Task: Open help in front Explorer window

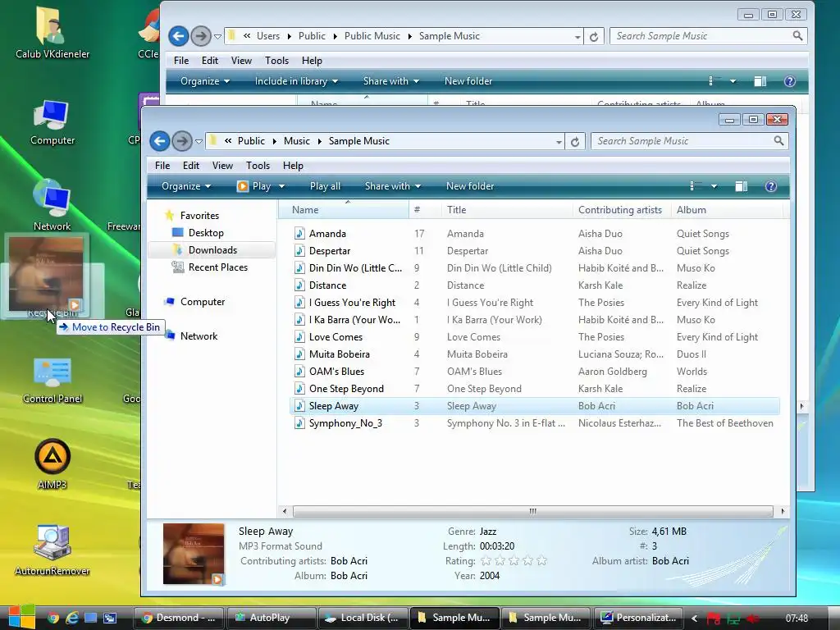Action: [x=771, y=186]
